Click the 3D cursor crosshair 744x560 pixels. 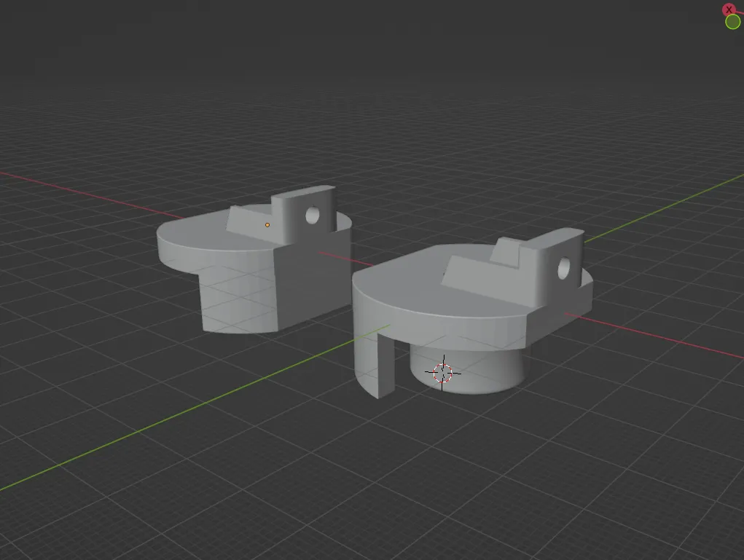(443, 373)
